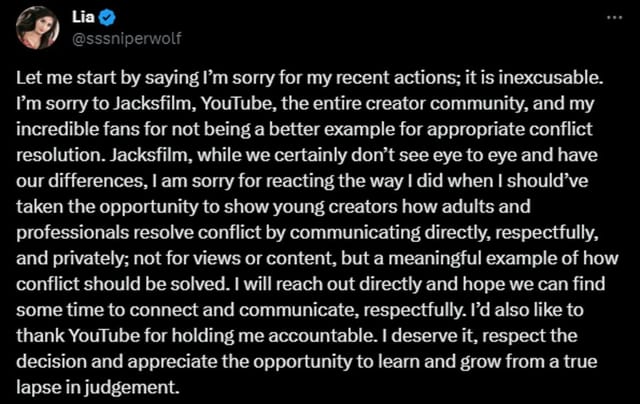
Task: Click Lia's profile picture avatar
Action: click(x=34, y=26)
